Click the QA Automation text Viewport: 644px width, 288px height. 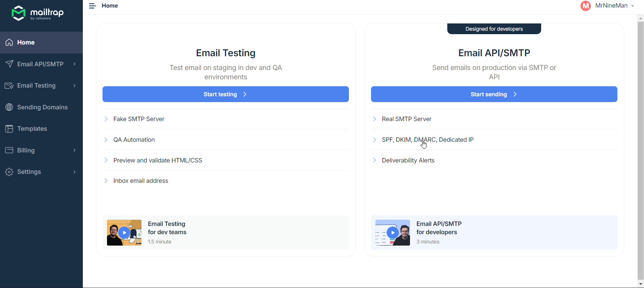click(134, 140)
